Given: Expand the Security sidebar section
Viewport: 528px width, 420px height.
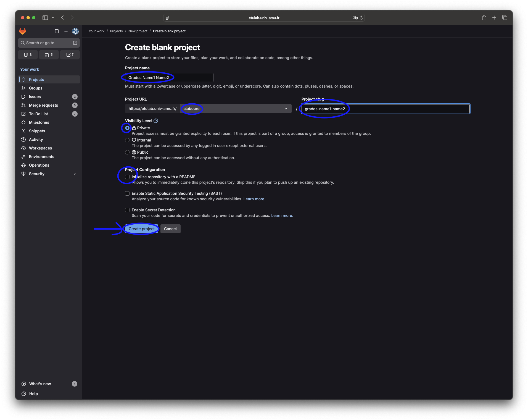Looking at the screenshot, I should [75, 174].
